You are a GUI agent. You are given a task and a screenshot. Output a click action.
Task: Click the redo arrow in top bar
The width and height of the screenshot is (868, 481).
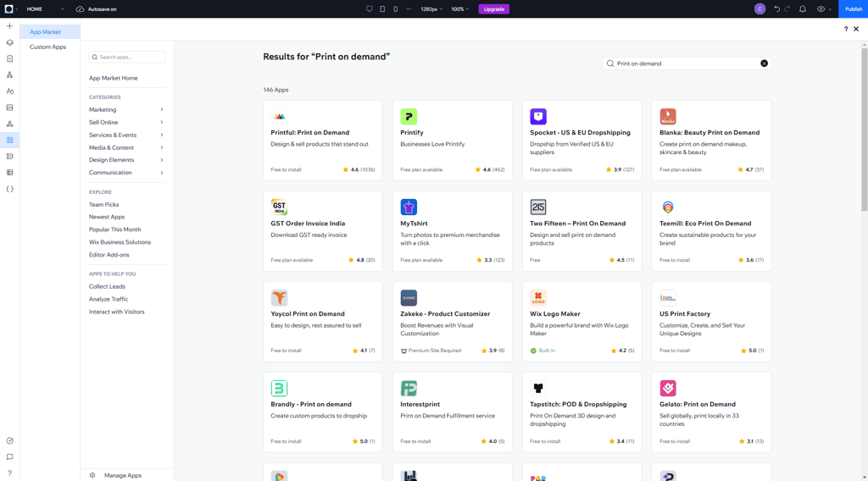(787, 8)
